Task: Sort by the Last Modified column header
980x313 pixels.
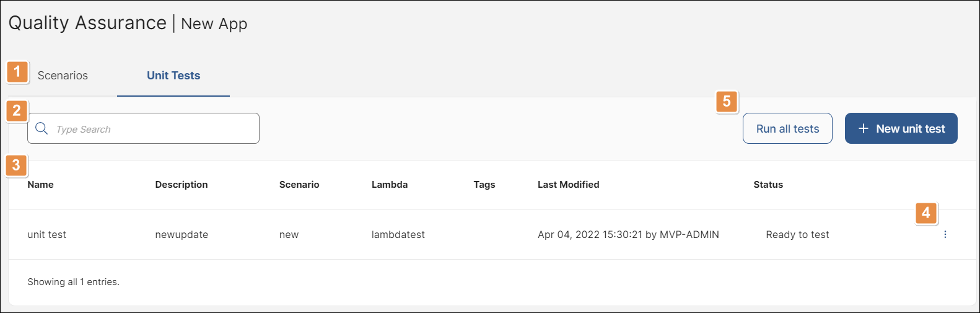Action: (568, 185)
